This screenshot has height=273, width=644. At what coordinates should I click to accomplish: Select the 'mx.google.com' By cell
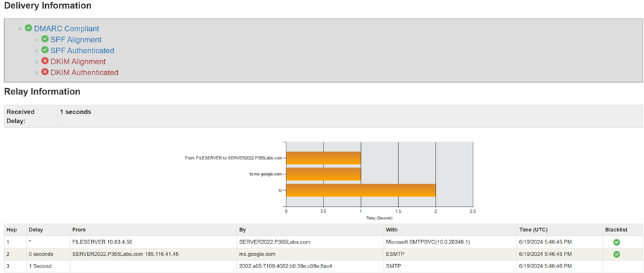tap(310, 254)
